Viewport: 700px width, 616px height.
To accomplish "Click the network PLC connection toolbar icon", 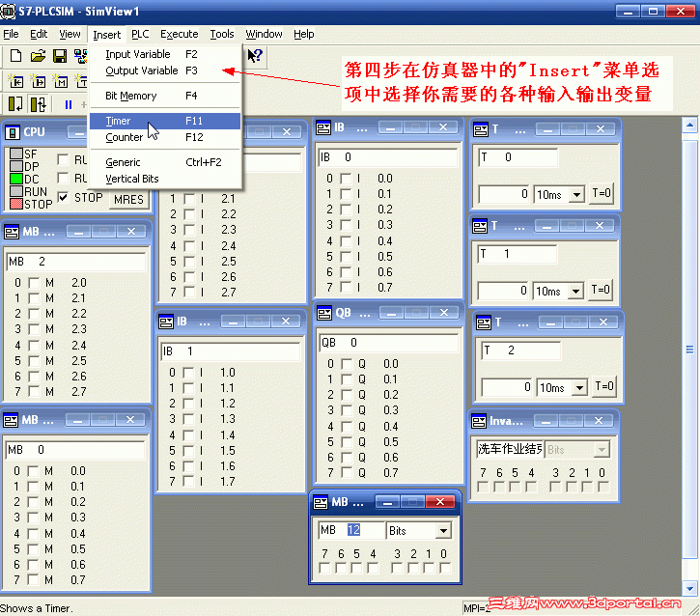I will click(80, 56).
